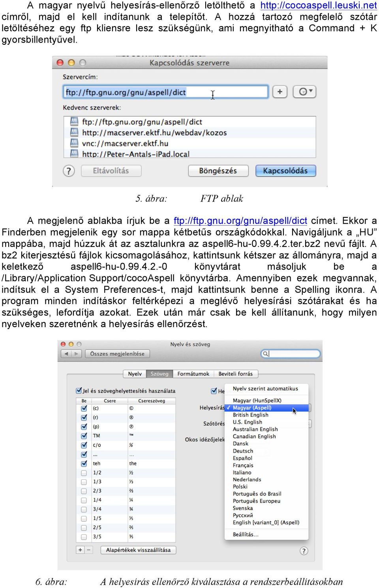Enable the 3/5 substitution checkbox
The width and height of the screenshot is (379, 588).
[84, 537]
